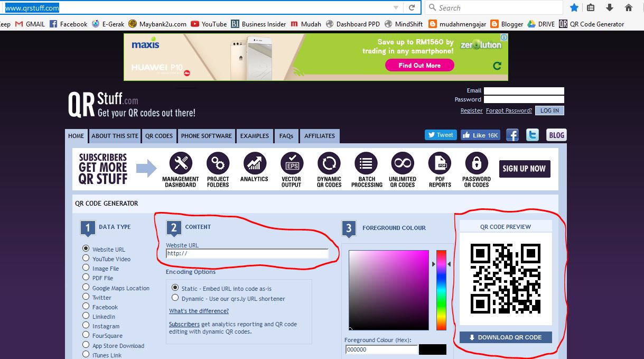Viewport: 644px width, 359px height.
Task: Click the Facebook share icon beside Like button
Action: (x=512, y=135)
